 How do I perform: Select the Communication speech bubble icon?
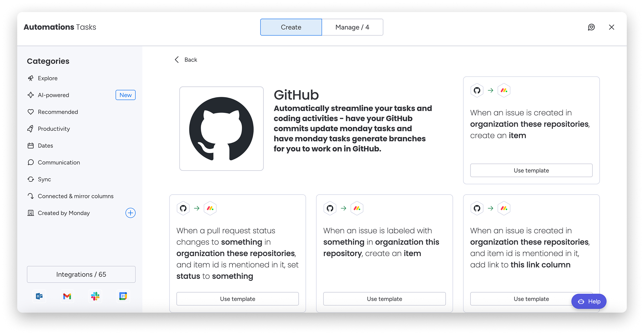[x=31, y=162]
